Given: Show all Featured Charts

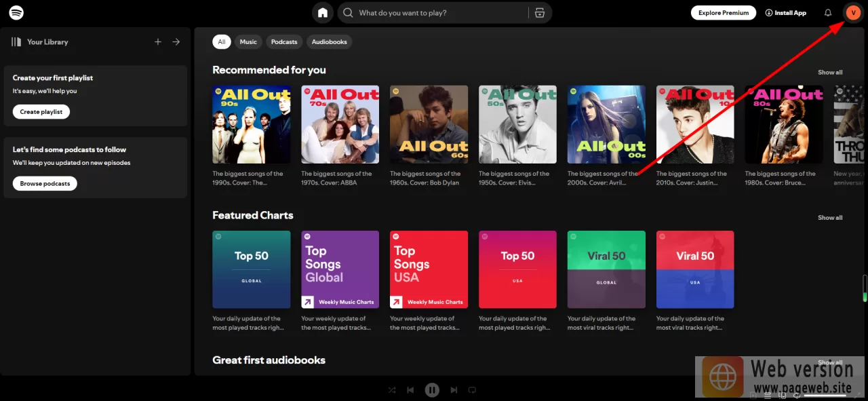Looking at the screenshot, I should pyautogui.click(x=830, y=218).
